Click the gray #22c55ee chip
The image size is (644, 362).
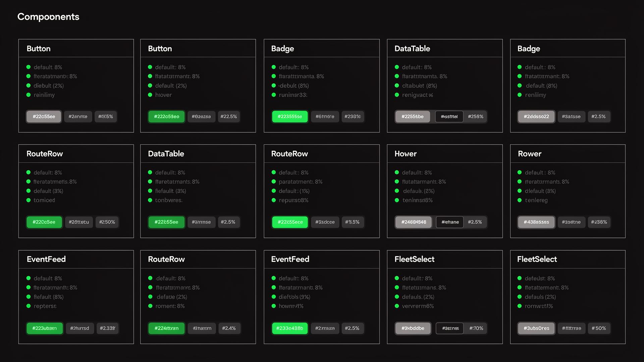44,117
